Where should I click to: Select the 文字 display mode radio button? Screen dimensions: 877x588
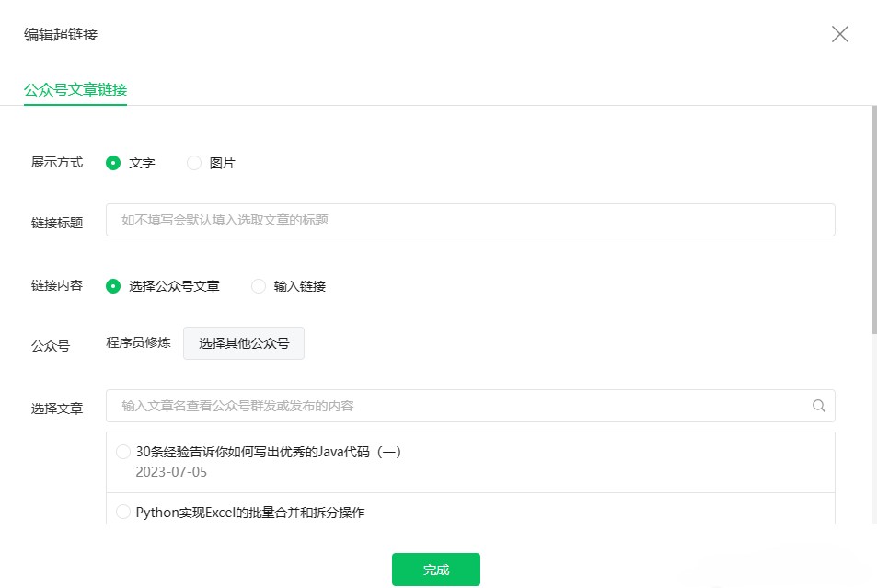113,163
